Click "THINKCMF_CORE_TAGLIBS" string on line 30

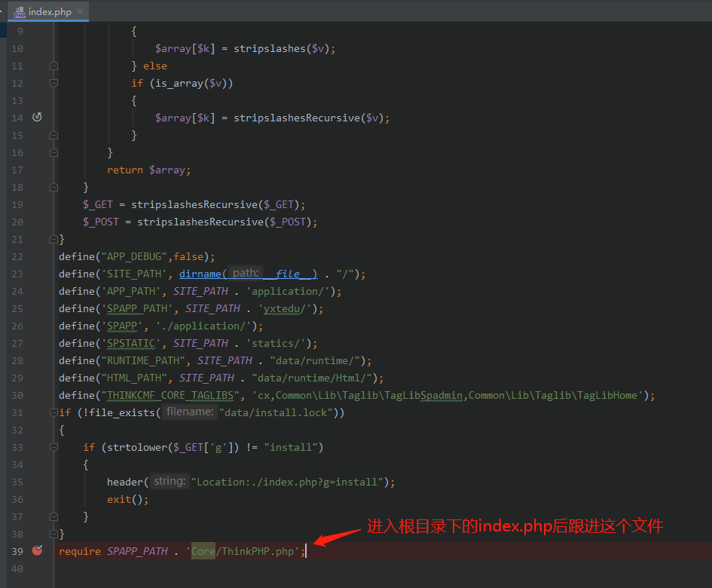click(x=170, y=395)
